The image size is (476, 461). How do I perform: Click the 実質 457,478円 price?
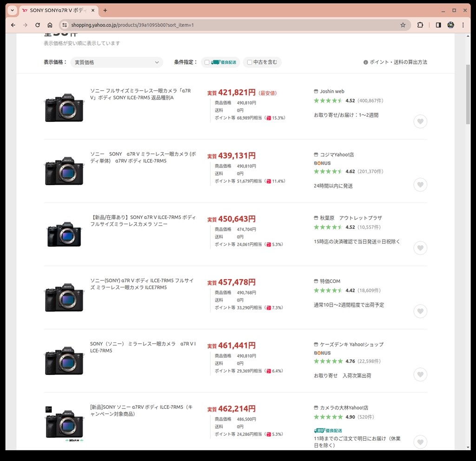[231, 282]
